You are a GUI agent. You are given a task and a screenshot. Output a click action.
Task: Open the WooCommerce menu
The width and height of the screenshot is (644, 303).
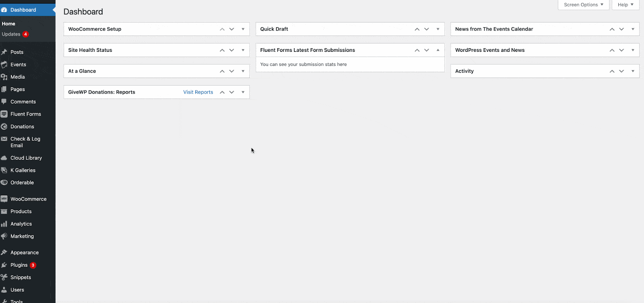coord(28,199)
